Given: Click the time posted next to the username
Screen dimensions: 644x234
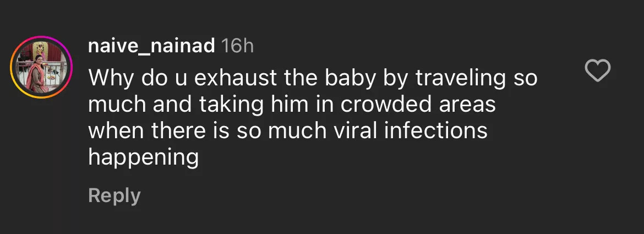Looking at the screenshot, I should [x=237, y=46].
